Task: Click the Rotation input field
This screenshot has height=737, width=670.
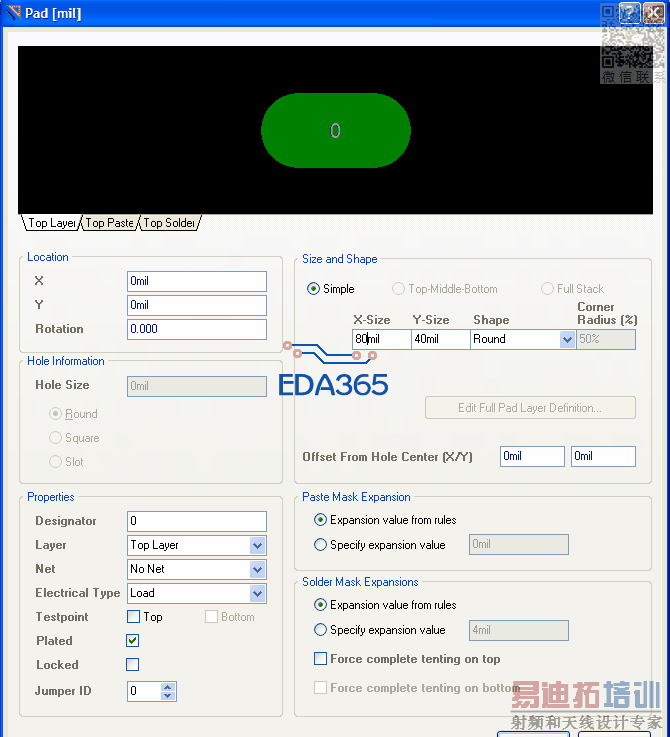Action: pos(197,329)
